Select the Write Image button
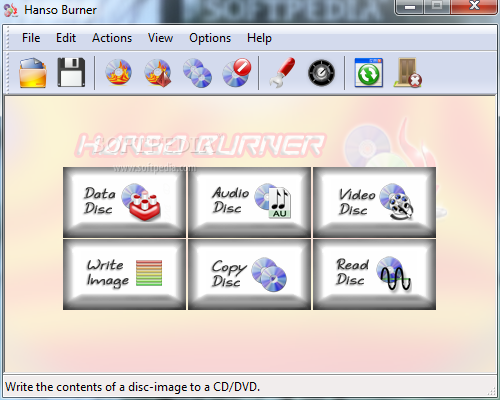 pos(124,274)
